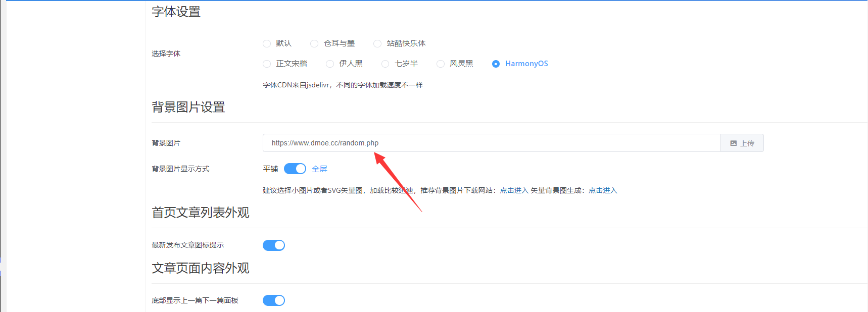Click the 选择字体 label
The image size is (868, 312).
coord(166,54)
